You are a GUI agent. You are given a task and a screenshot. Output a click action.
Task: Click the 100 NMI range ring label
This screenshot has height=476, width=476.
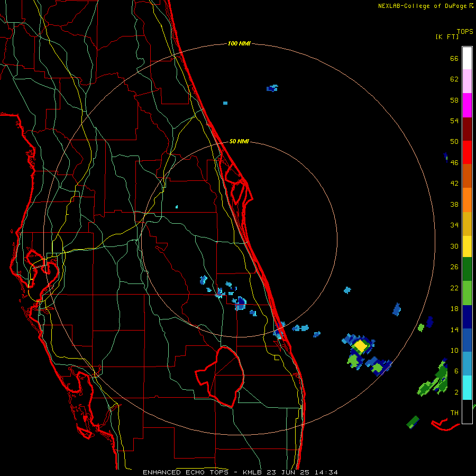point(239,43)
